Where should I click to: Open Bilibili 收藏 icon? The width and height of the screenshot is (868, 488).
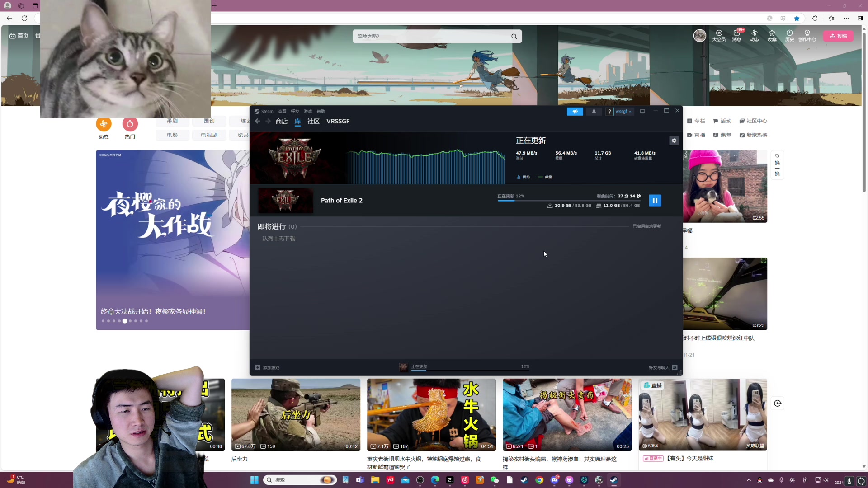point(772,36)
